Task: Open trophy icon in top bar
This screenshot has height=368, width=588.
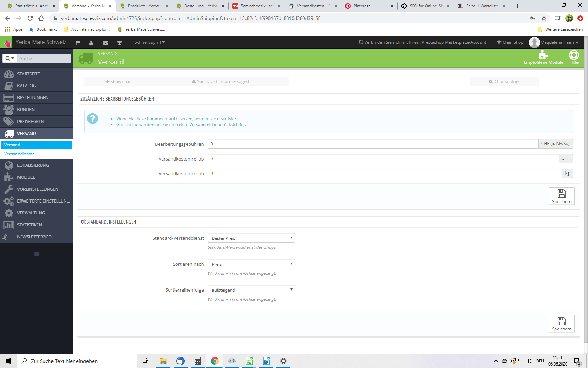Action: [x=119, y=43]
